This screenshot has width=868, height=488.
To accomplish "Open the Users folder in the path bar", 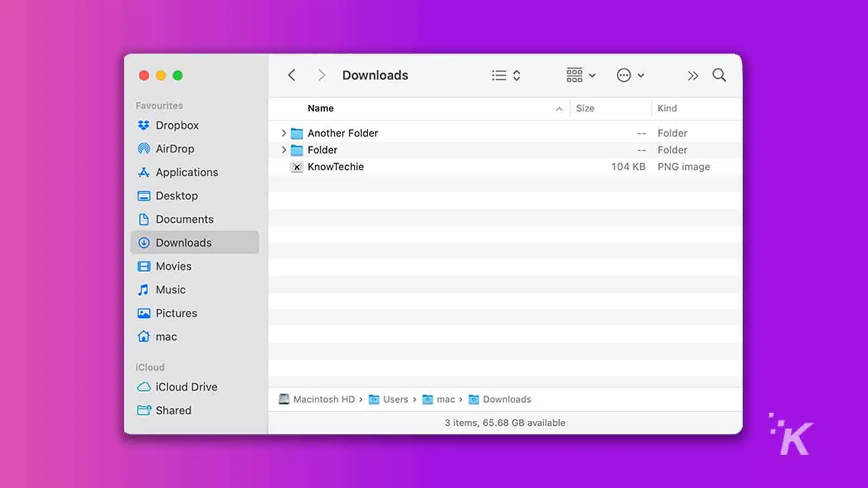I will (395, 399).
